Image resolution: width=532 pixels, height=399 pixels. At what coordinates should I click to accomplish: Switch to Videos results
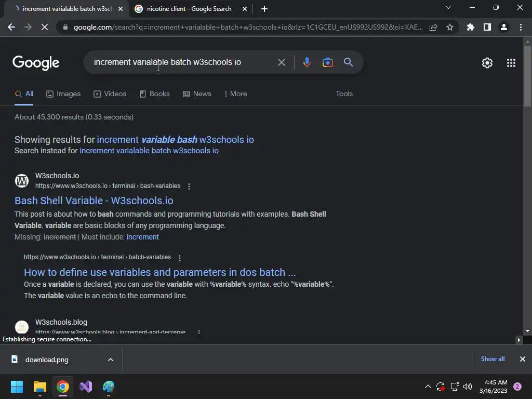[110, 94]
